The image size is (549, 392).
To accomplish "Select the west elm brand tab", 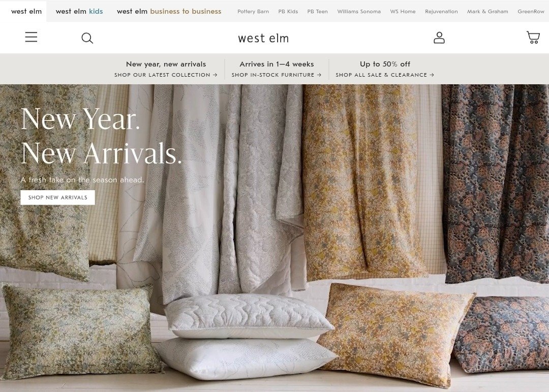I will click(x=26, y=11).
